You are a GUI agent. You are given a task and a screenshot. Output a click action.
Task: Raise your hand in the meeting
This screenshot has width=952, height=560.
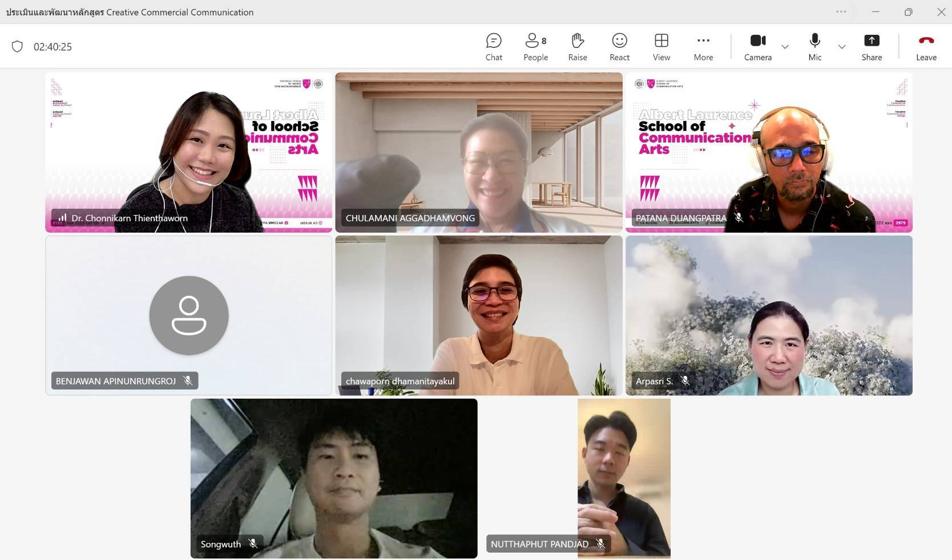coord(578,47)
